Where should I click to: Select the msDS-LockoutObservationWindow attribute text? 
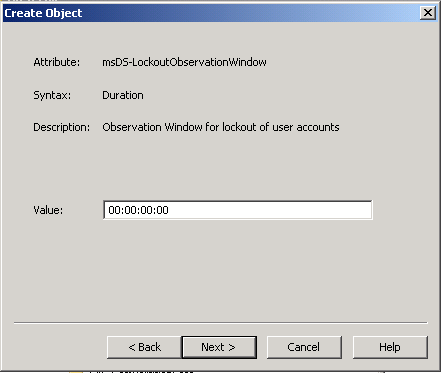point(184,62)
